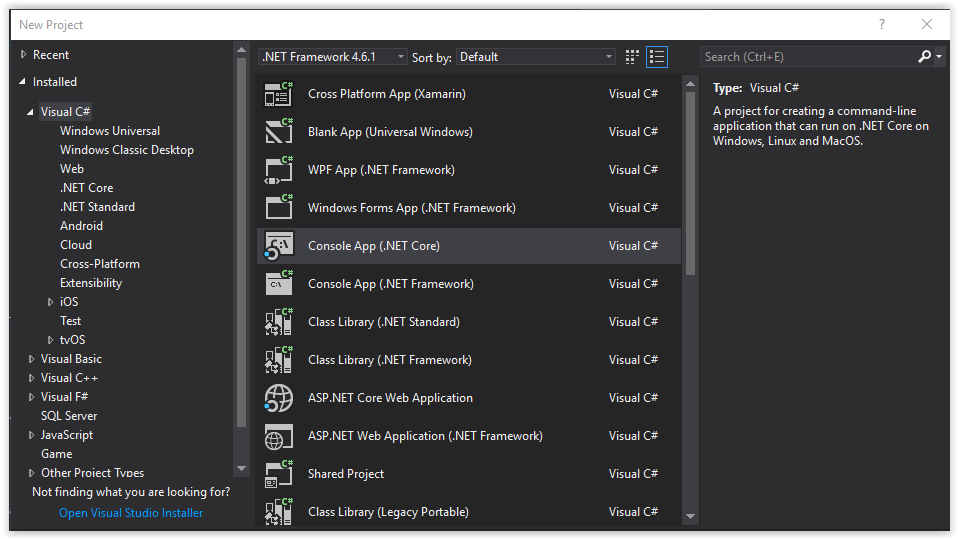Click scroll down arrow of template list

[690, 516]
